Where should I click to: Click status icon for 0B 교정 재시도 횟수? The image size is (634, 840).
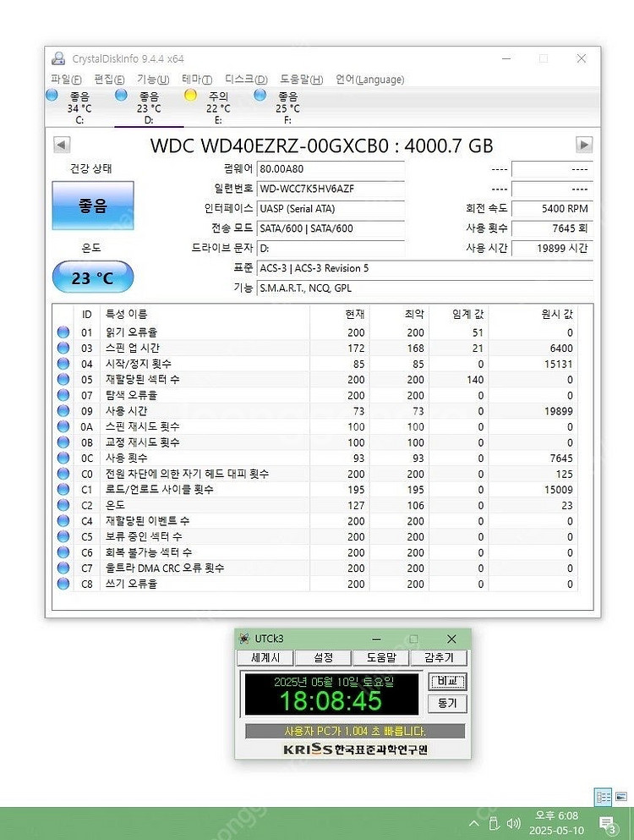tap(63, 442)
